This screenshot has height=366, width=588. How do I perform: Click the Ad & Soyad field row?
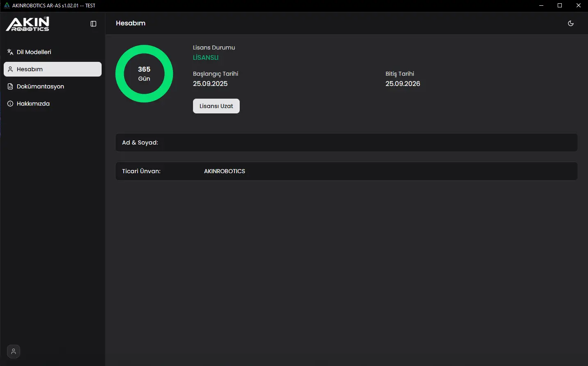tap(346, 142)
